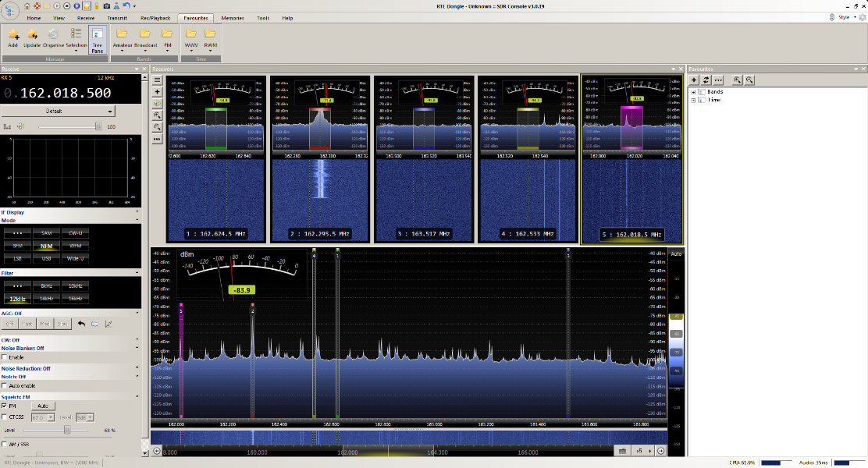Enable the AM / SSB squelch checkbox
The image size is (868, 468).
[x=5, y=445]
